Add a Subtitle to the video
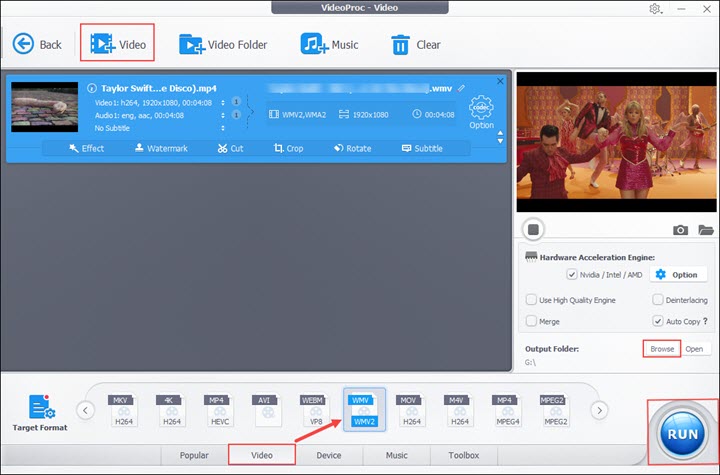Viewport: 720px width, 475px height. (422, 148)
